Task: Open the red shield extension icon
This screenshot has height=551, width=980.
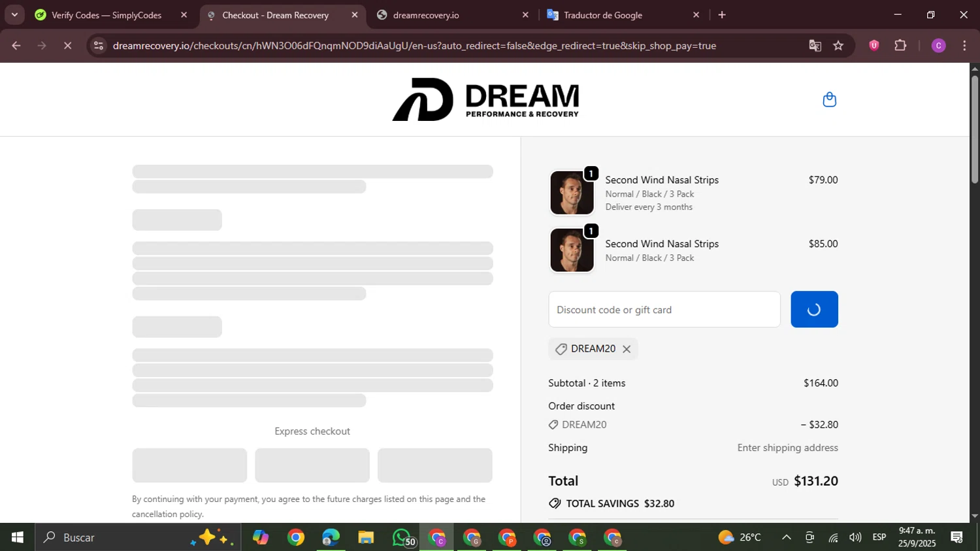Action: 874,46
